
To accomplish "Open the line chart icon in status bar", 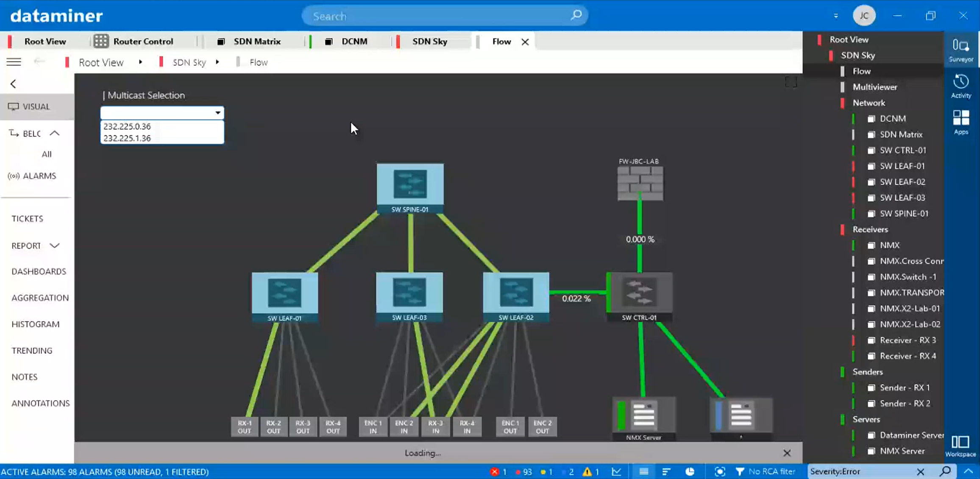I will pos(616,471).
